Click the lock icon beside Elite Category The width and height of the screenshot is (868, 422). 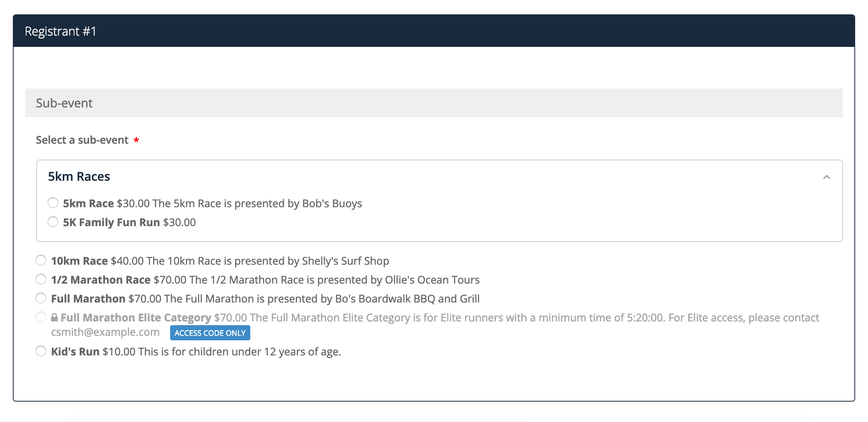tap(54, 318)
